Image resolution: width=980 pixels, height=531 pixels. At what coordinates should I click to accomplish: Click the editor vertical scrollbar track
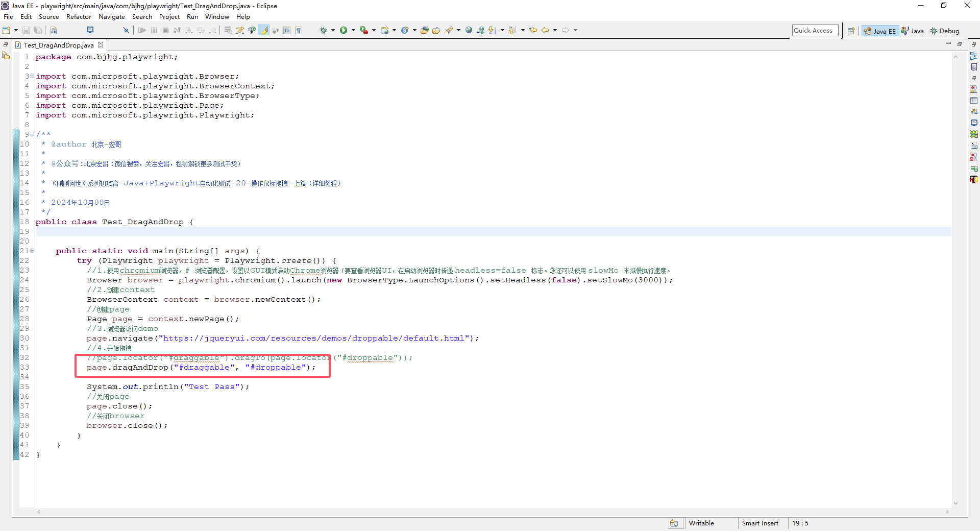pos(955,306)
